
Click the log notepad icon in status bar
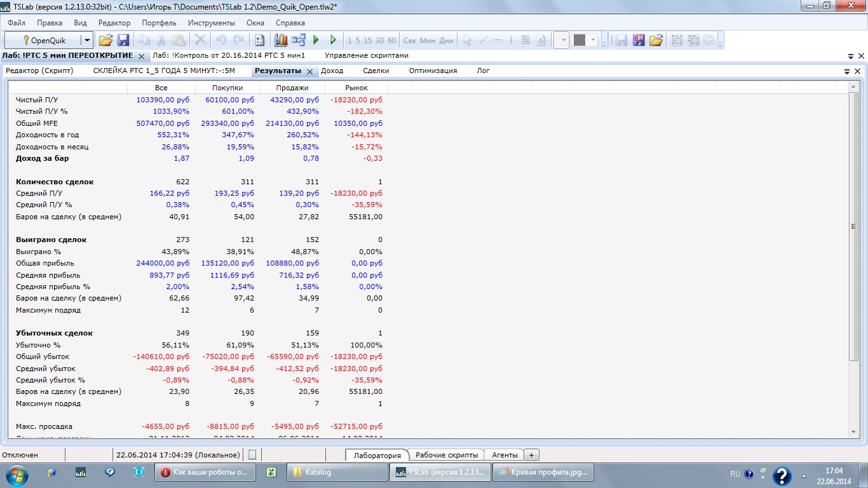[252, 455]
